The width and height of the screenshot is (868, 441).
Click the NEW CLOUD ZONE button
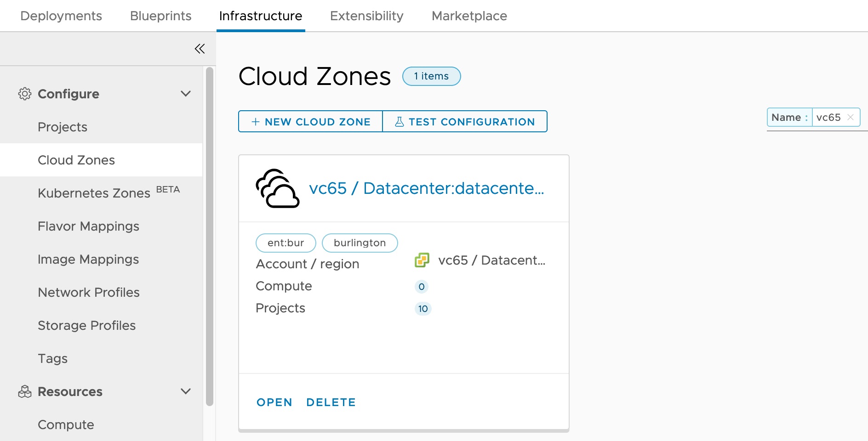[x=310, y=121]
